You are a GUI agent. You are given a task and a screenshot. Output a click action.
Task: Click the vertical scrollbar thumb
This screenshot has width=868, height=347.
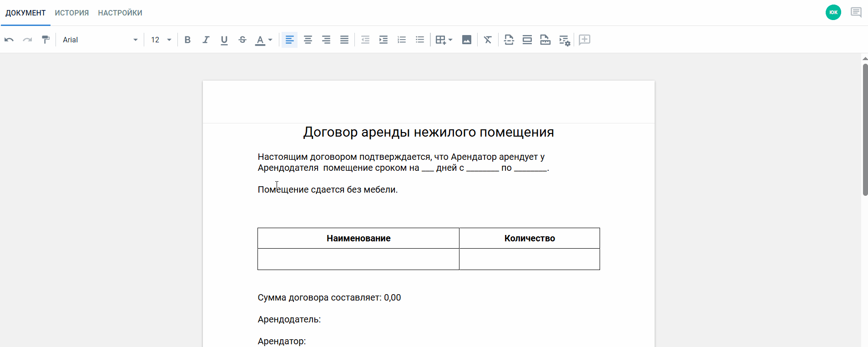point(865,130)
